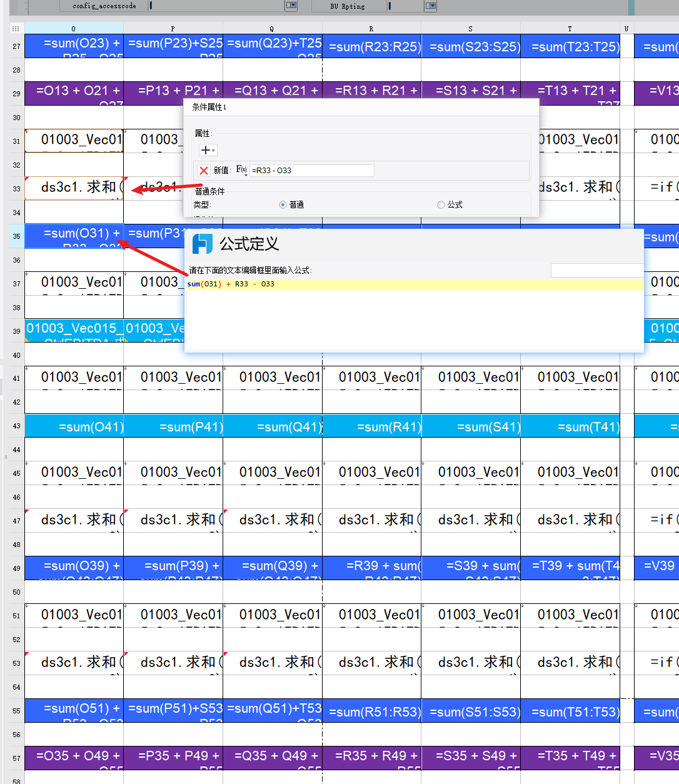
Task: Expand the arrow beside the plus button
Action: (x=213, y=151)
